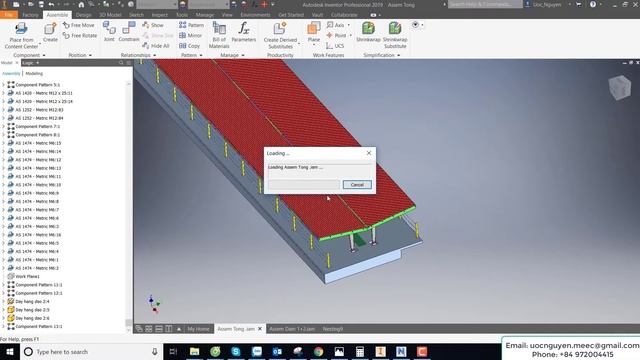This screenshot has height=360, width=640.
Task: Click the Point work feature
Action: click(x=336, y=36)
